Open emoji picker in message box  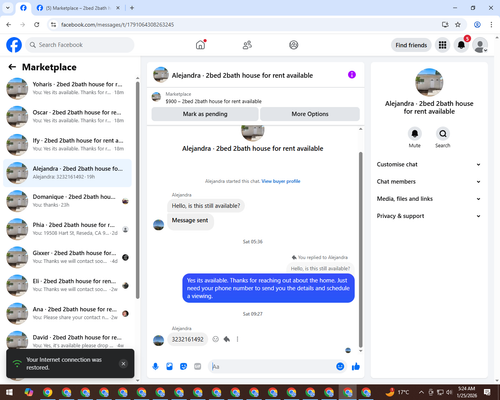point(340,367)
